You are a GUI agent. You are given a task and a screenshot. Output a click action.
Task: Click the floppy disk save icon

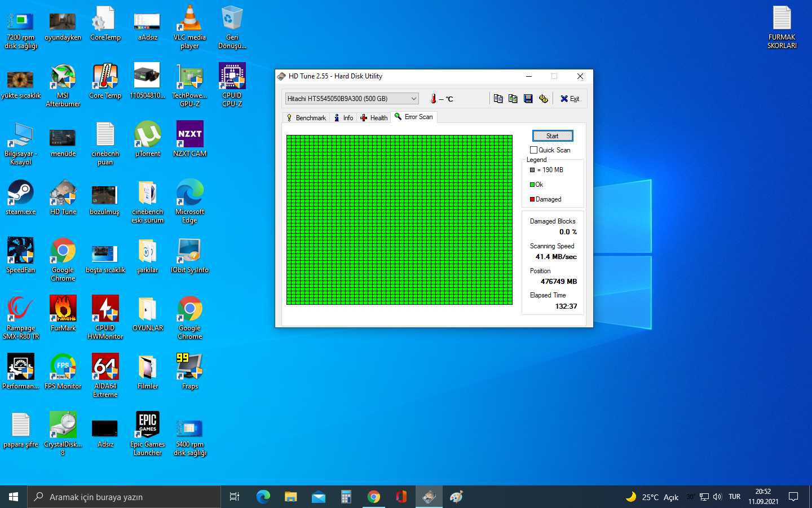point(528,99)
